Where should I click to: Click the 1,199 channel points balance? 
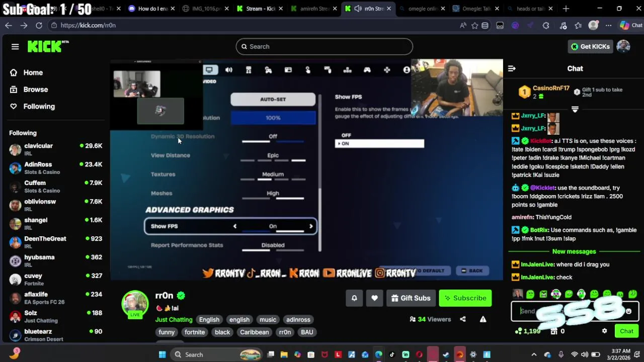pyautogui.click(x=528, y=331)
